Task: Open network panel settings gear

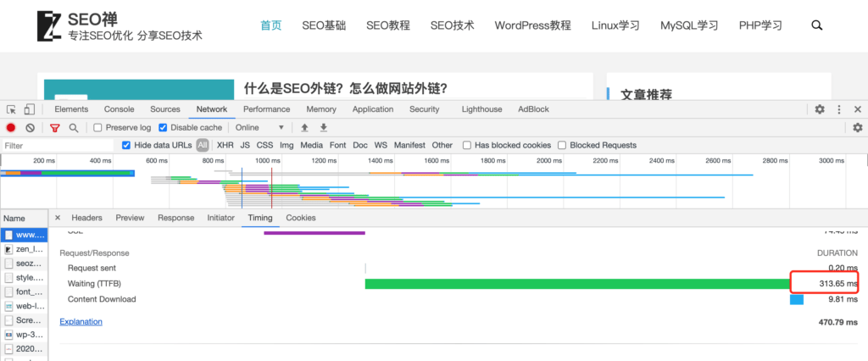Action: pyautogui.click(x=858, y=128)
